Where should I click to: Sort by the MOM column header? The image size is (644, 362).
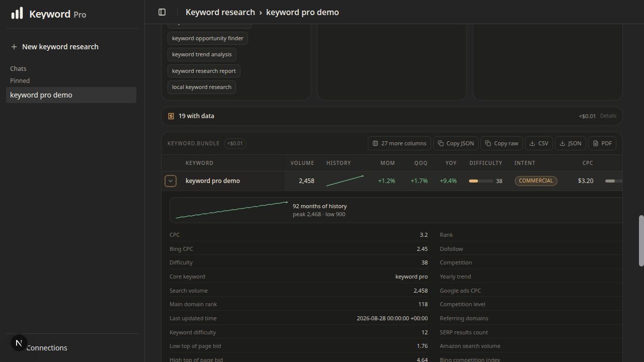pyautogui.click(x=387, y=163)
